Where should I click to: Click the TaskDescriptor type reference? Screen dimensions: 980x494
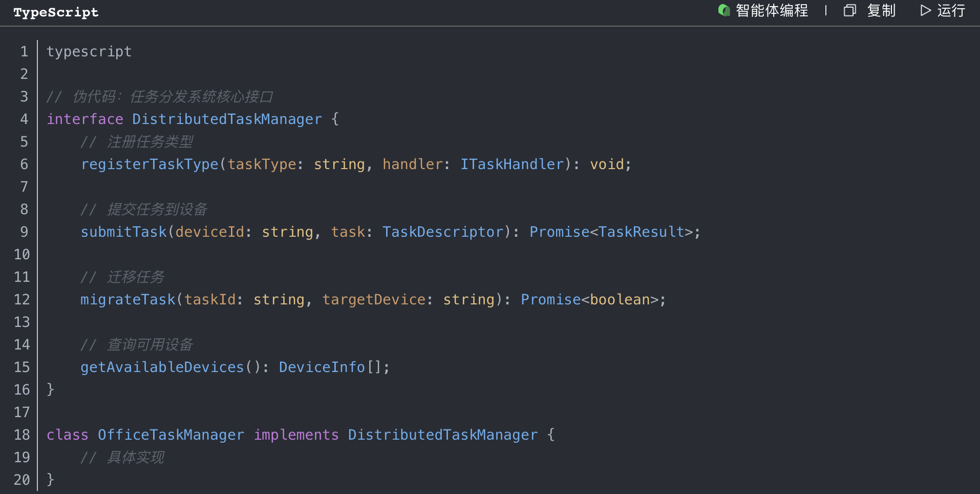coord(443,232)
